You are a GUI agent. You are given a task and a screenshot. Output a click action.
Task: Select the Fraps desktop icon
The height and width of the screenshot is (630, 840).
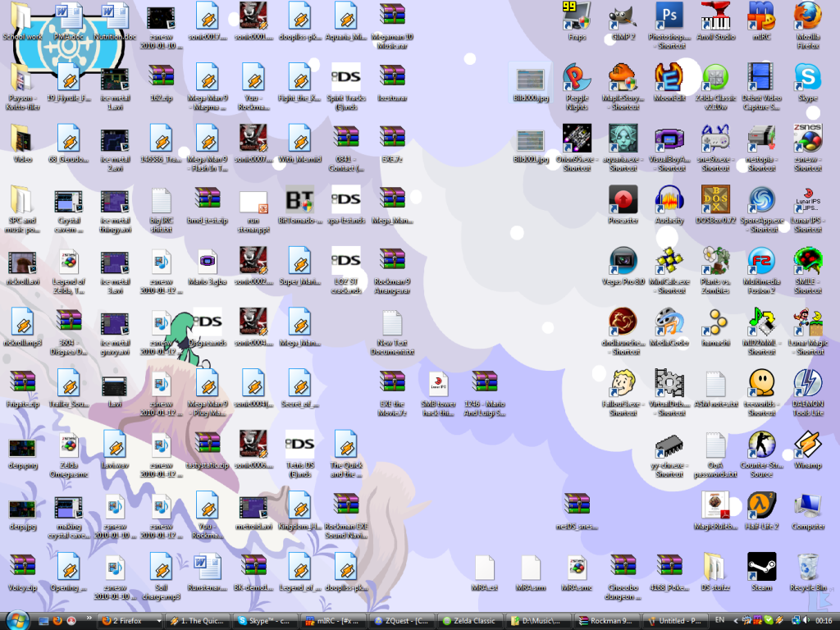(x=577, y=17)
